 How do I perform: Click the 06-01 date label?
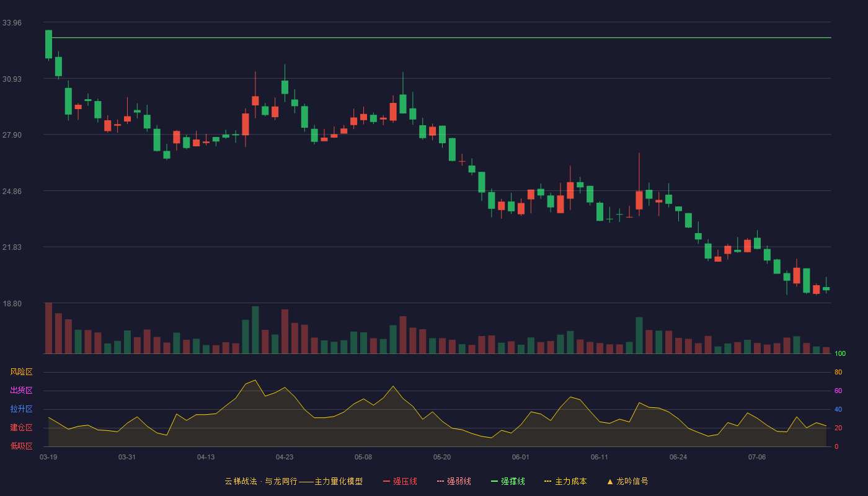click(x=521, y=457)
